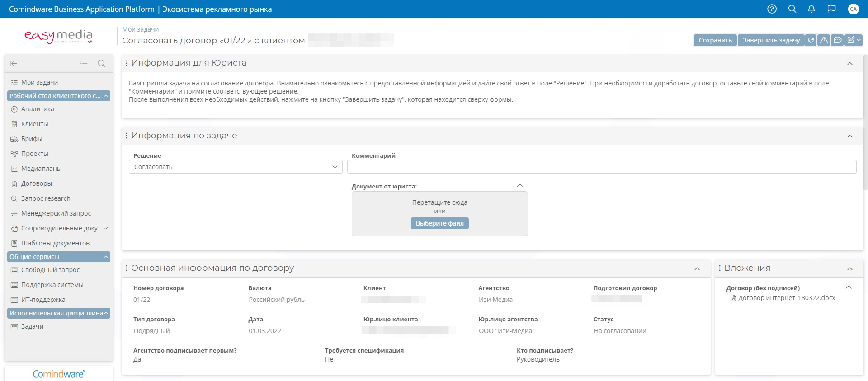Screen dimensions: 868x381
Task: Click the list view icon in sidebar
Action: pos(84,64)
